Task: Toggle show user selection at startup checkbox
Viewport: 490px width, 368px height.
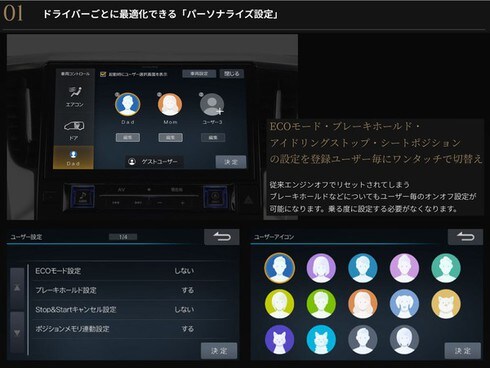Action: (x=103, y=74)
